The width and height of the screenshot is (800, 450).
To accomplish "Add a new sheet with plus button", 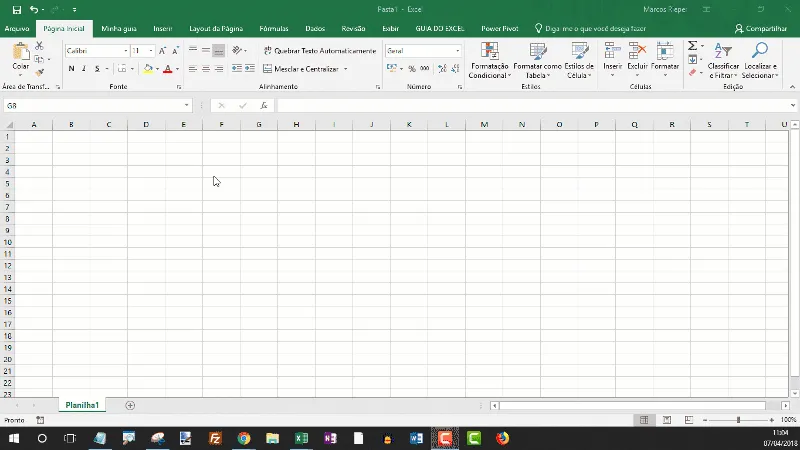I will point(130,405).
